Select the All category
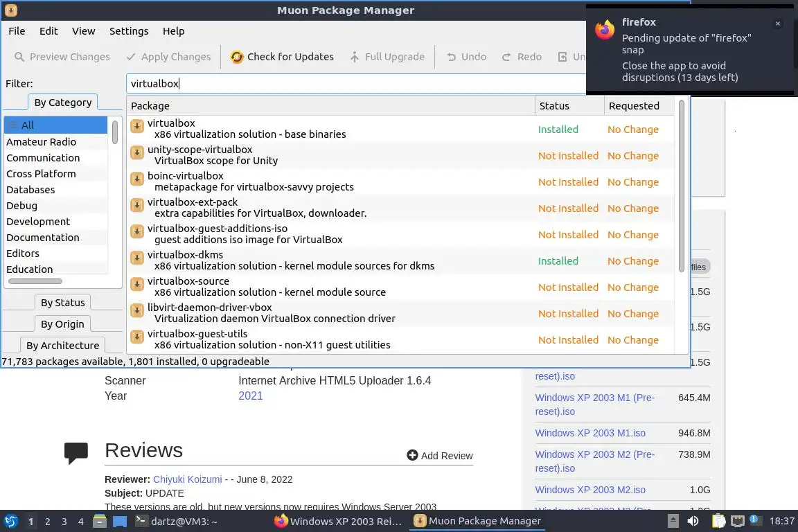The image size is (798, 532). click(55, 125)
